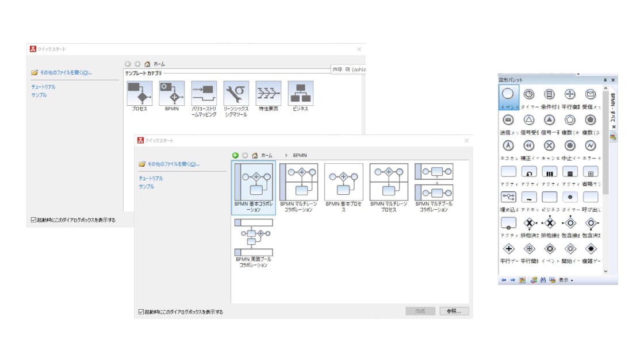Select the 受信メッセージ envelope event shape
Image resolution: width=644 pixels, height=362 pixels.
590,94
